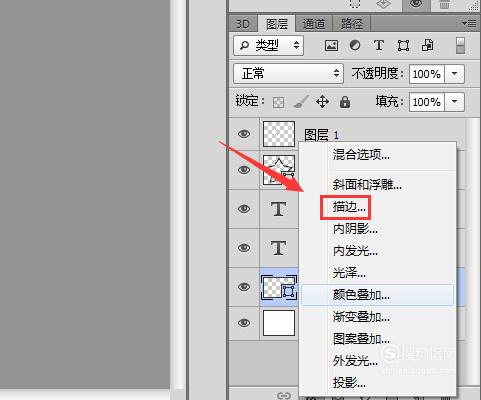Image resolution: width=481 pixels, height=400 pixels.
Task: Hide the star shape layer eye icon
Action: (244, 170)
